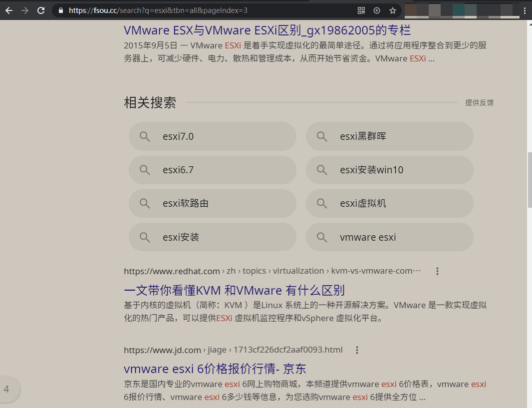Open the vmware esxi 6价格报价行情 result
Image resolution: width=532 pixels, height=408 pixels.
click(x=215, y=369)
